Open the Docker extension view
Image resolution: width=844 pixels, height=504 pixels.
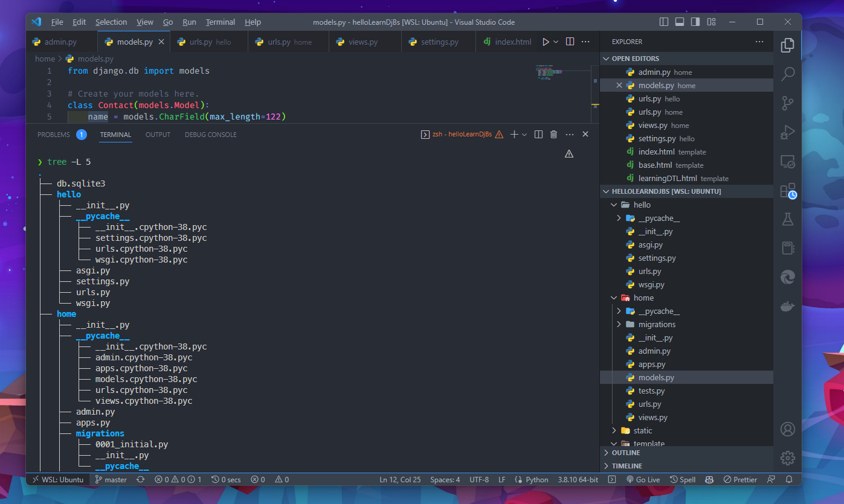787,305
